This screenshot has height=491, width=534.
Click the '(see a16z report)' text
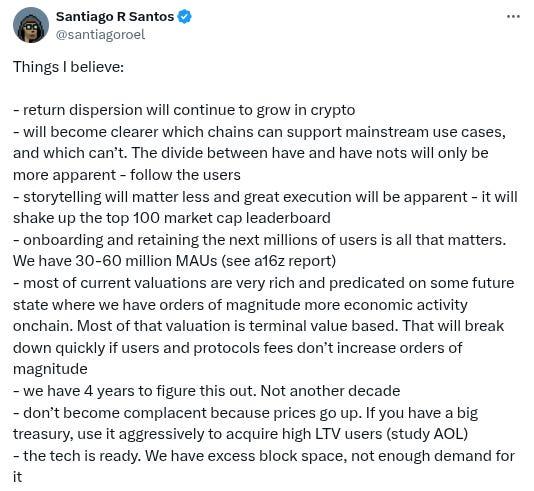coord(279,262)
